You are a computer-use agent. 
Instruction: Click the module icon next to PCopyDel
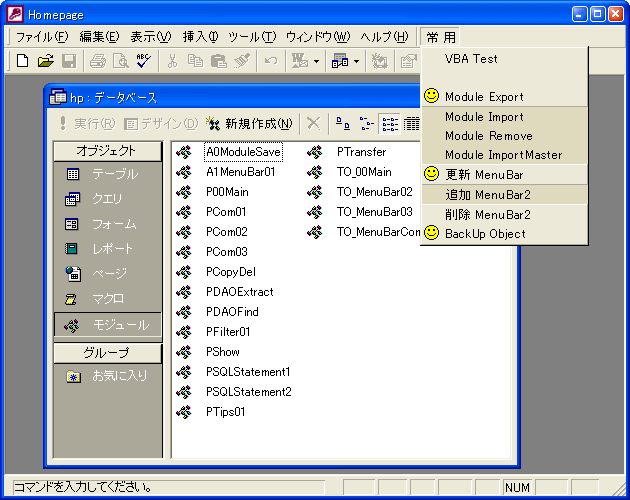(x=184, y=272)
